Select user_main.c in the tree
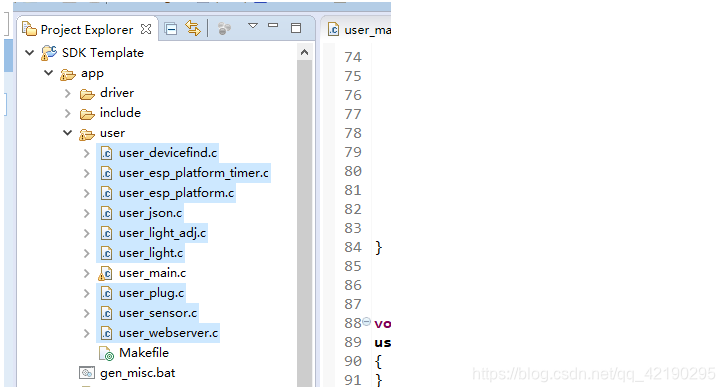 (x=152, y=273)
